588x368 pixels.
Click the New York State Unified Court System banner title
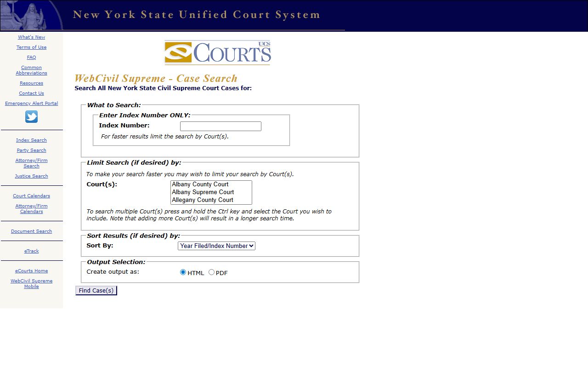point(197,15)
